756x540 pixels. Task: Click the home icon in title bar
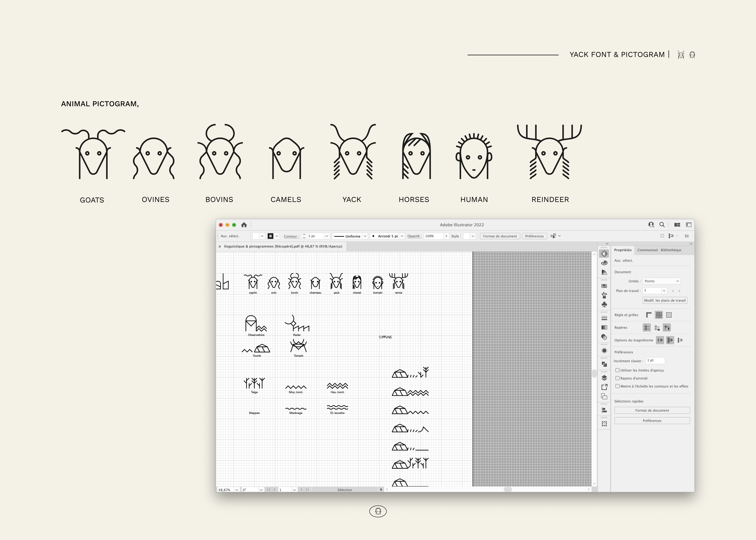pyautogui.click(x=244, y=225)
